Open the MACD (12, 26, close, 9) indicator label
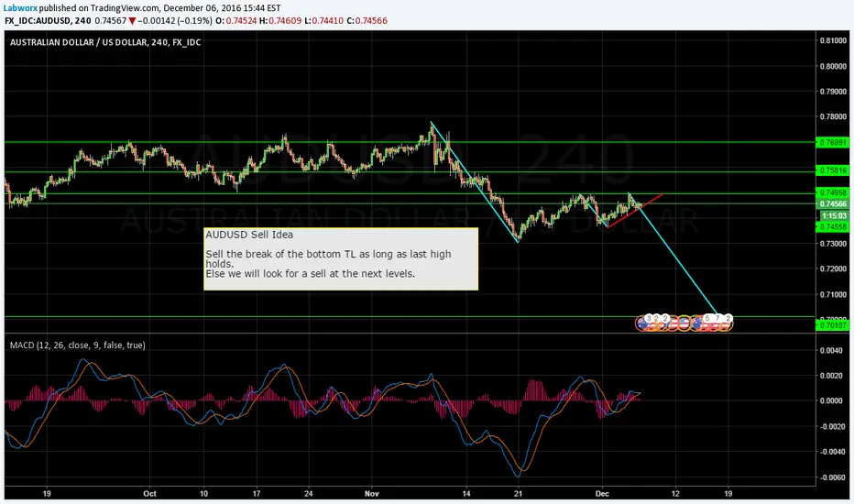 (x=77, y=345)
